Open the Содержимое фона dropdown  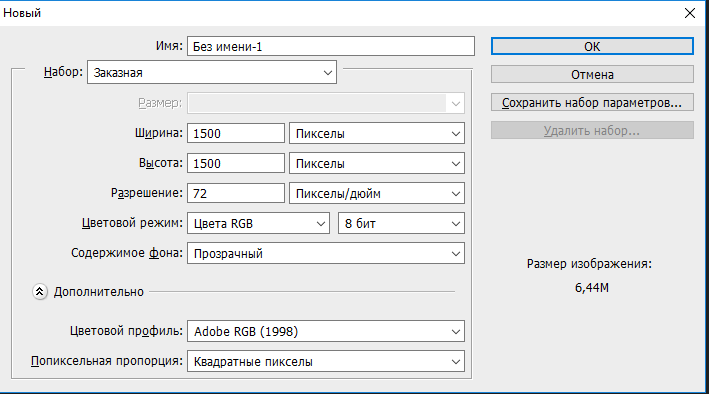pyautogui.click(x=326, y=253)
